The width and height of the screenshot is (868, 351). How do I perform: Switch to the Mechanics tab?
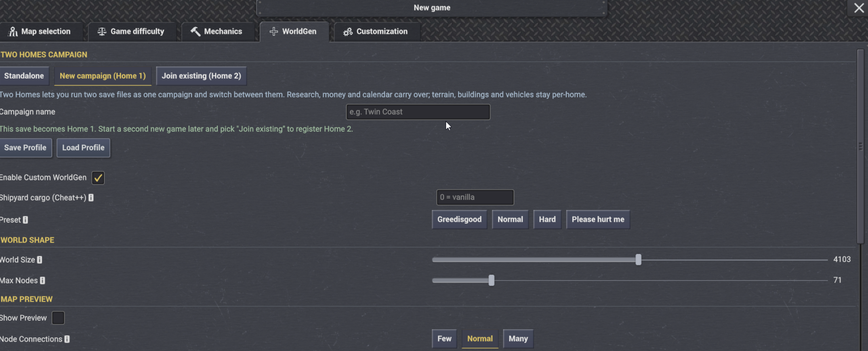(x=217, y=32)
